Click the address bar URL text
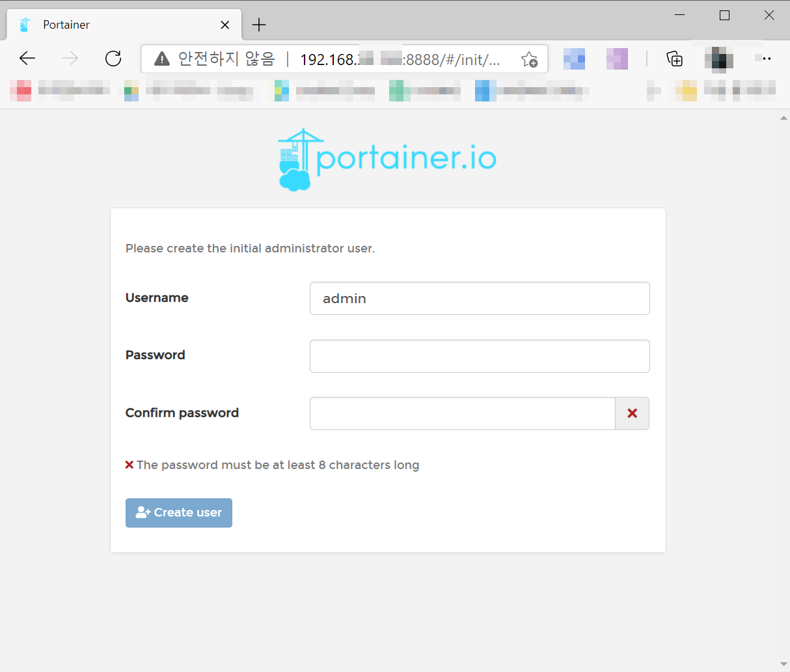 click(x=400, y=59)
